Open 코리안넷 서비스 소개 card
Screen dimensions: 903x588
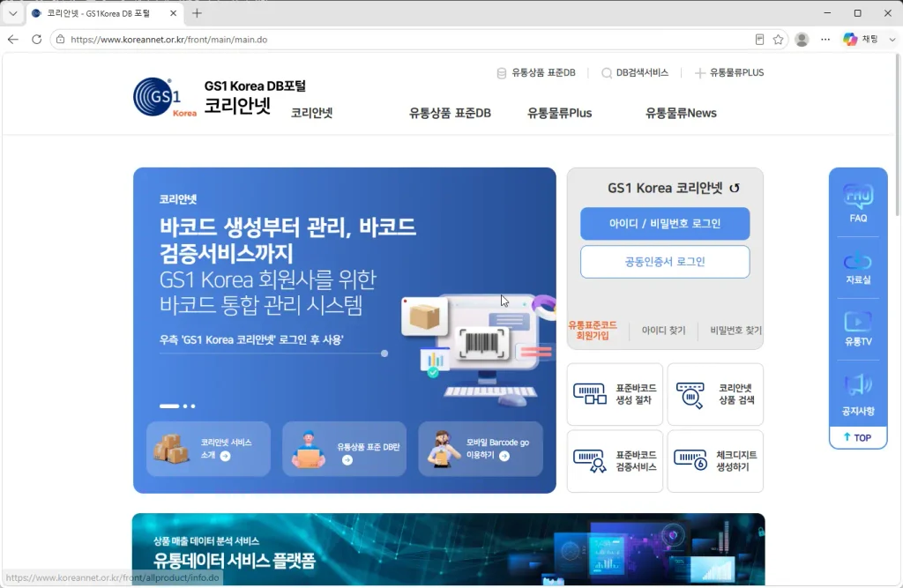(208, 449)
